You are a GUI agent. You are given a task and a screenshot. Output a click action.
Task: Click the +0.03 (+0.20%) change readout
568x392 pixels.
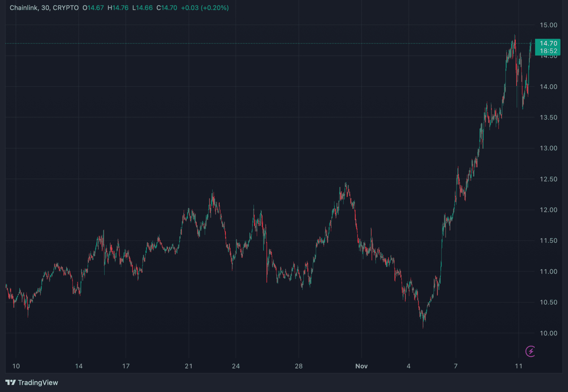(205, 8)
